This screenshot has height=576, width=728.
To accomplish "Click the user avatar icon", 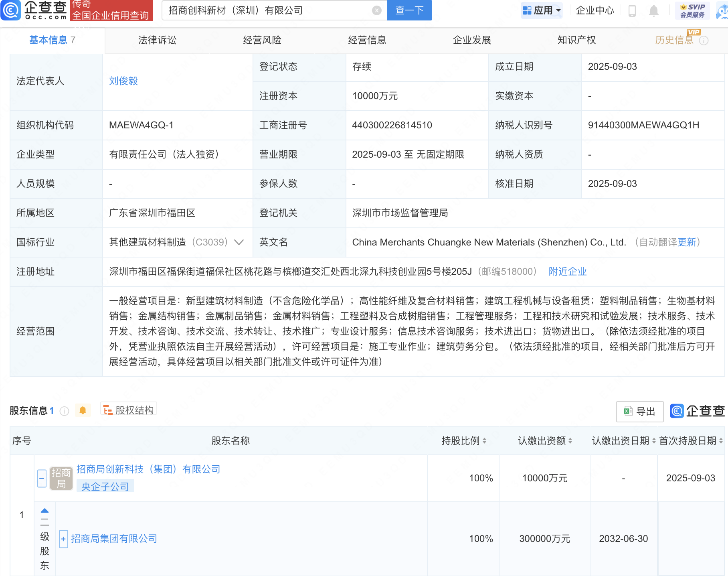I will point(722,11).
